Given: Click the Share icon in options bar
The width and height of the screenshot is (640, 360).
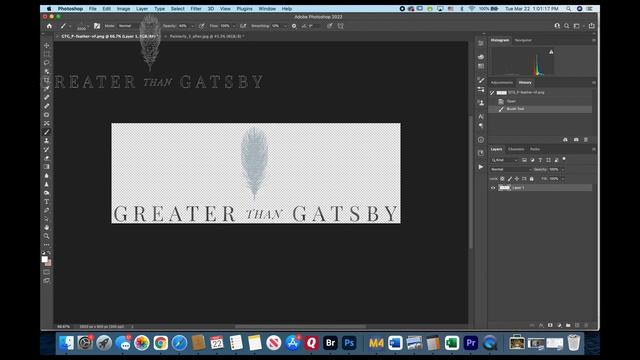Looking at the screenshot, I should (591, 26).
